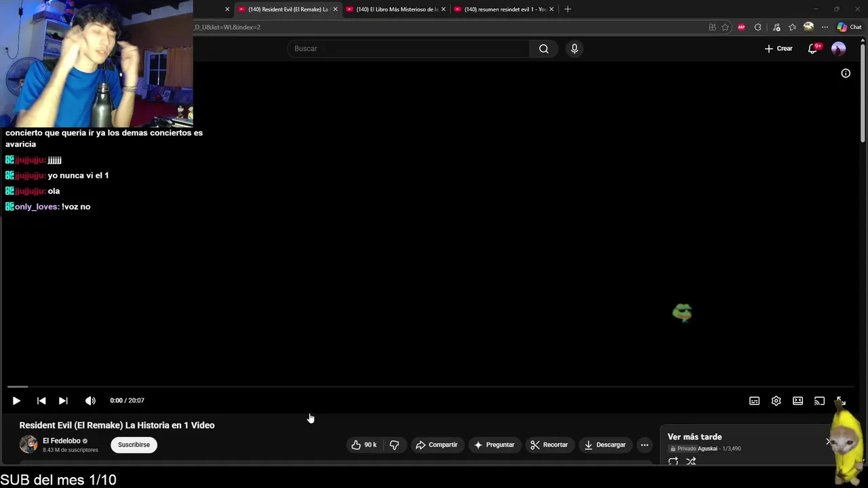Open video player settings gear
Screen dimensions: 868x488
tap(776, 401)
